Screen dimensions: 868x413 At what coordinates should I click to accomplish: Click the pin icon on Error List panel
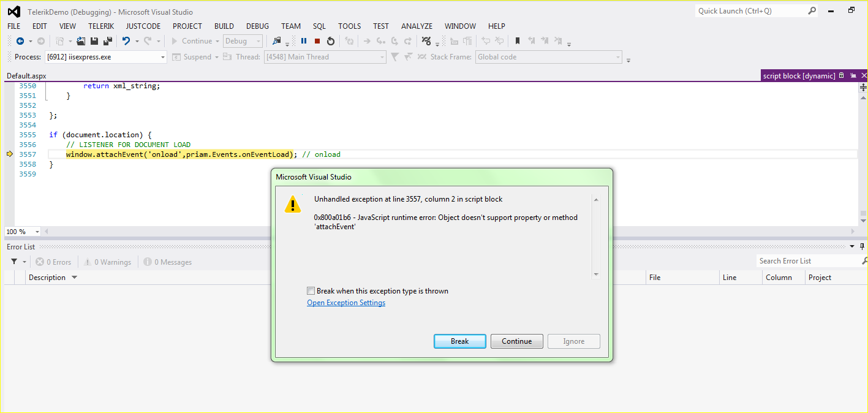[x=862, y=246]
